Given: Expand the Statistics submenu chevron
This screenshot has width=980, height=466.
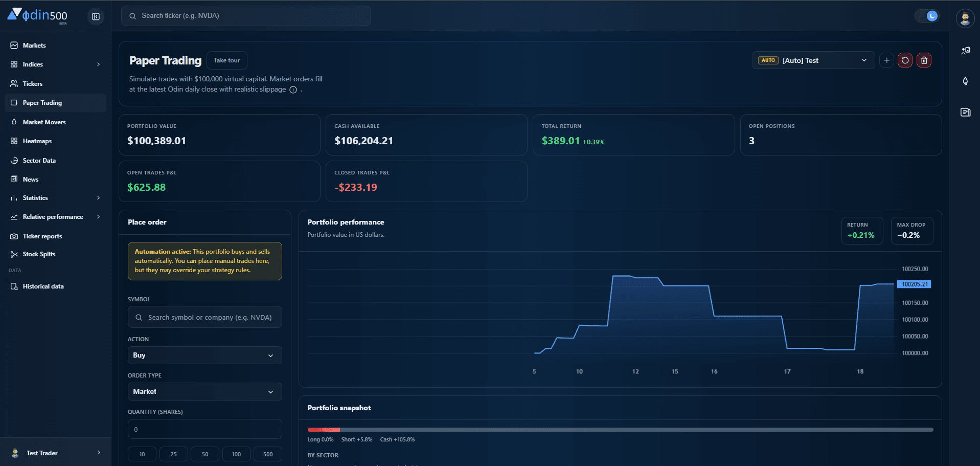Looking at the screenshot, I should [99, 198].
